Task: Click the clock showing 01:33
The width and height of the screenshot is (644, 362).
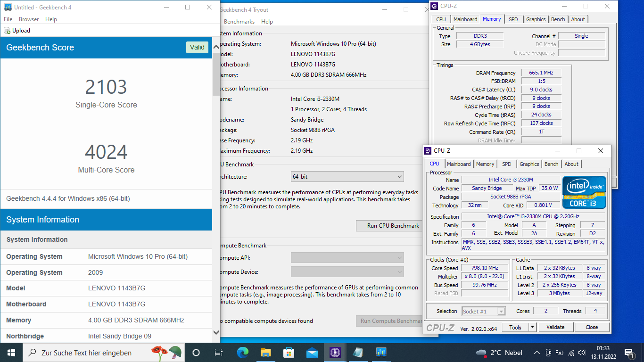Action: pos(603,348)
